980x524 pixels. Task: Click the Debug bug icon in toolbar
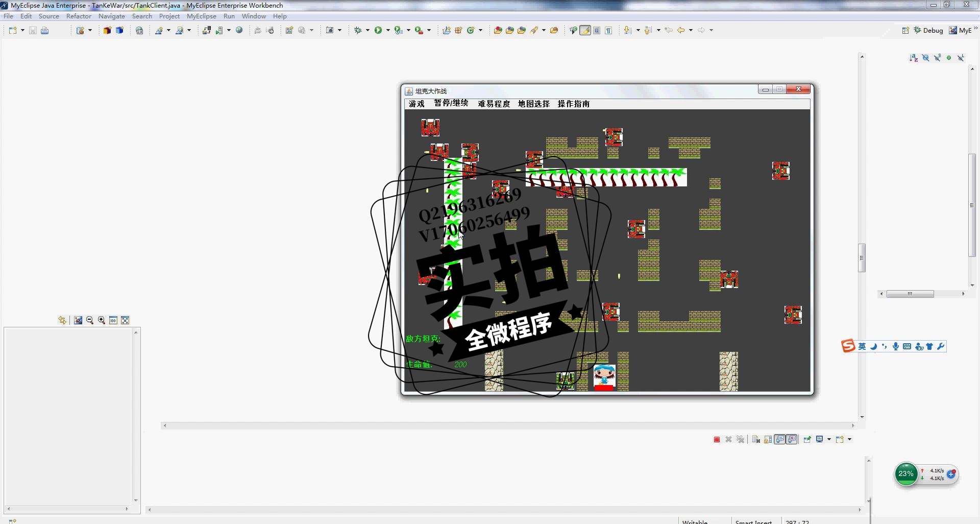[x=358, y=30]
